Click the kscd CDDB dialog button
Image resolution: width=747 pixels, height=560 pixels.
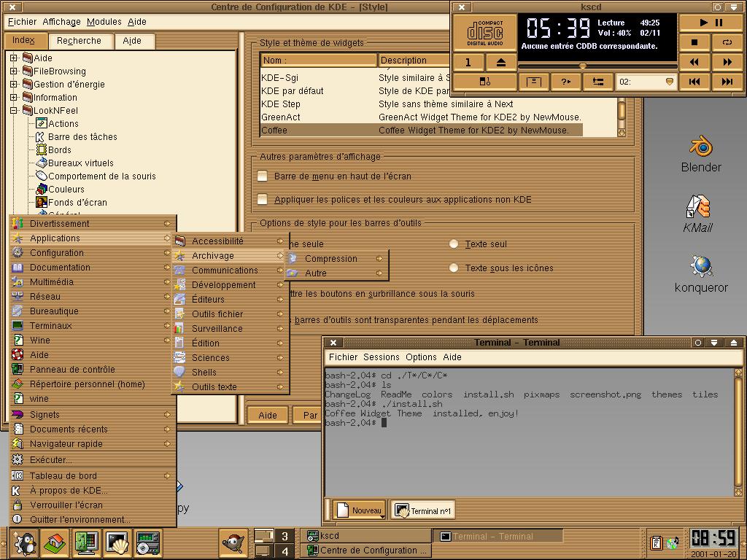(533, 82)
